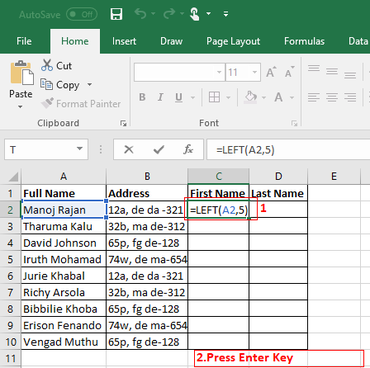This screenshot has height=368, width=370.
Task: Select column A header
Action: click(64, 176)
